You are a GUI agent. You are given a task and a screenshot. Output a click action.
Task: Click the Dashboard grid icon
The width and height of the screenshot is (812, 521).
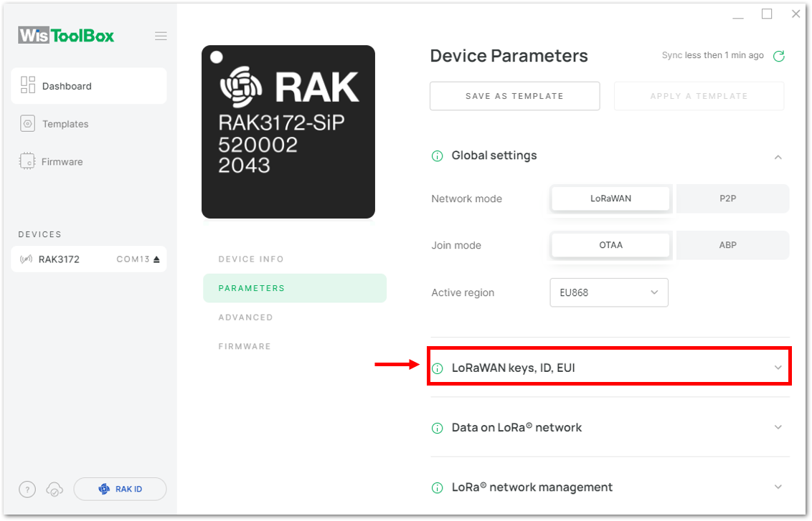27,85
